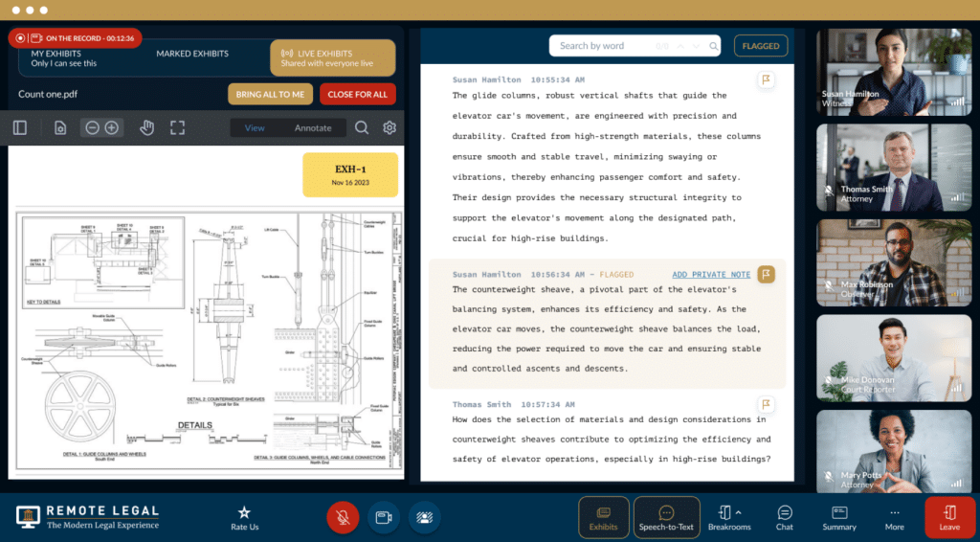Open the More options menu
980x542 pixels.
(894, 518)
